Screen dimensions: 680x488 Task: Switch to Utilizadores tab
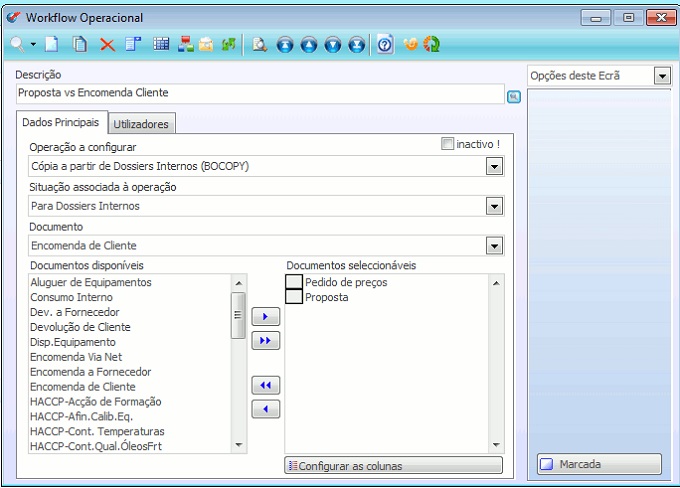tap(141, 124)
